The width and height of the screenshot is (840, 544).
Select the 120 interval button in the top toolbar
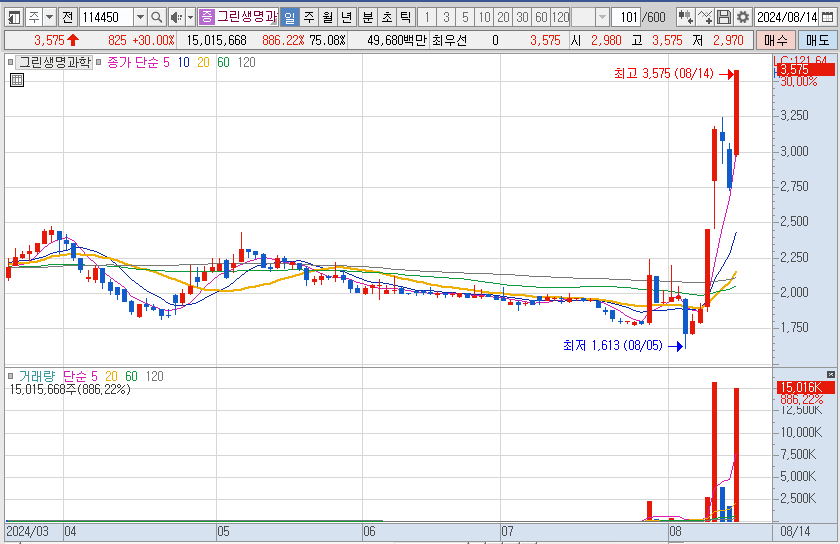(x=560, y=17)
